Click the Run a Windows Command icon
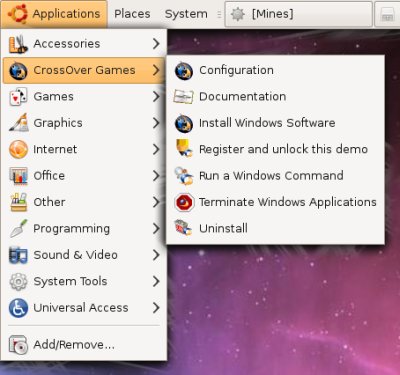The width and height of the screenshot is (400, 375). (x=184, y=176)
